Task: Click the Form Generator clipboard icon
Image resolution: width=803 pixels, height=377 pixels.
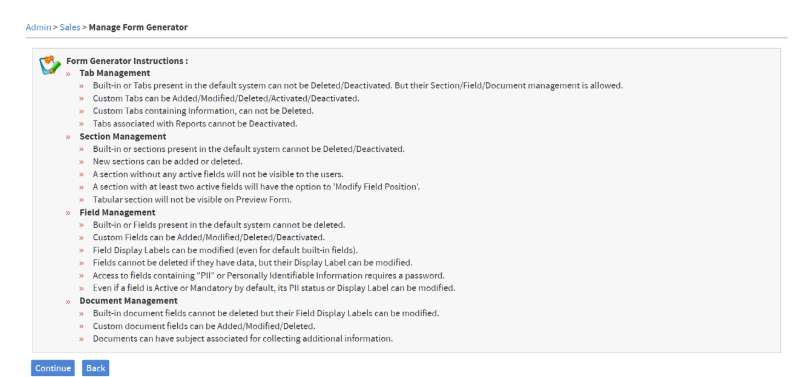Action: (50, 66)
